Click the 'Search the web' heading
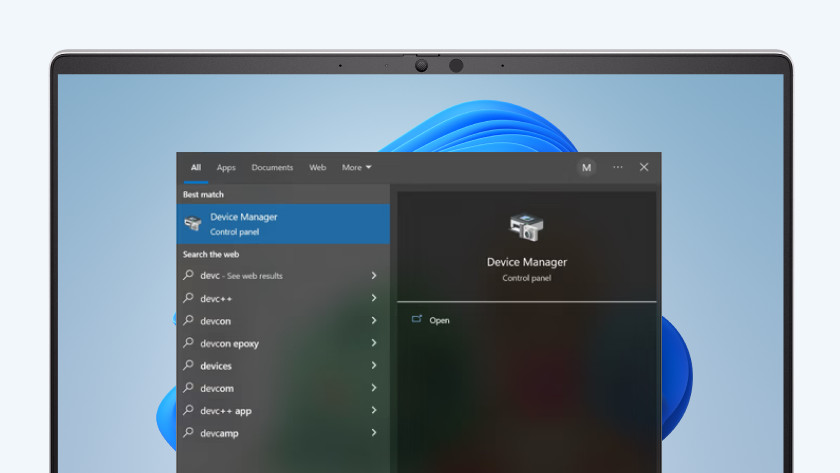 pyautogui.click(x=211, y=254)
